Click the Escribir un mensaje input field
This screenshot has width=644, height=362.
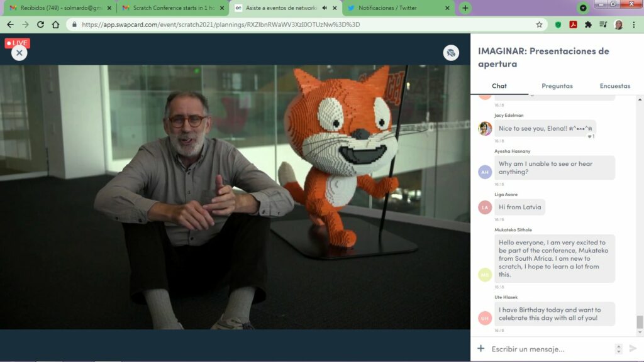coord(550,349)
